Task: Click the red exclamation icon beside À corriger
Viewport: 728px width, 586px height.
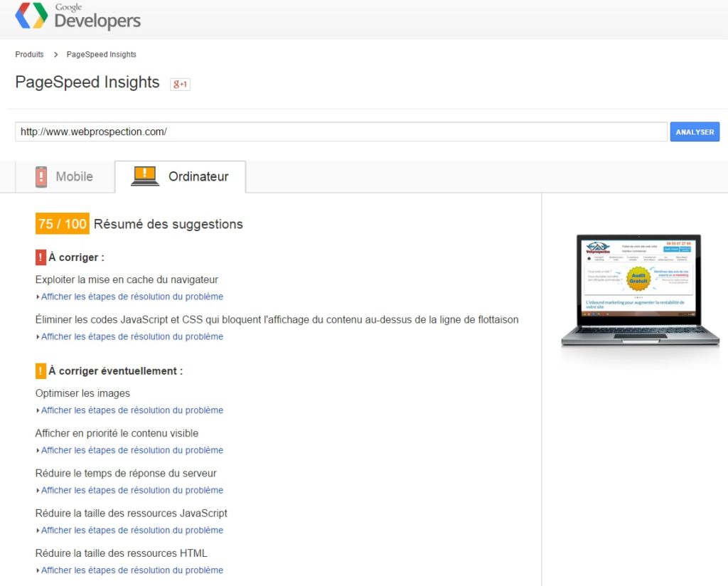Action: coord(41,257)
